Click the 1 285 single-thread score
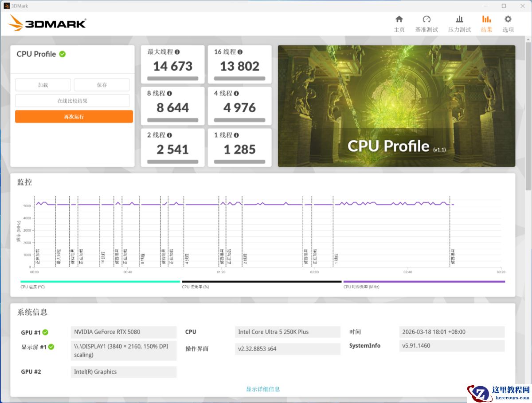This screenshot has height=403, width=532. [240, 150]
